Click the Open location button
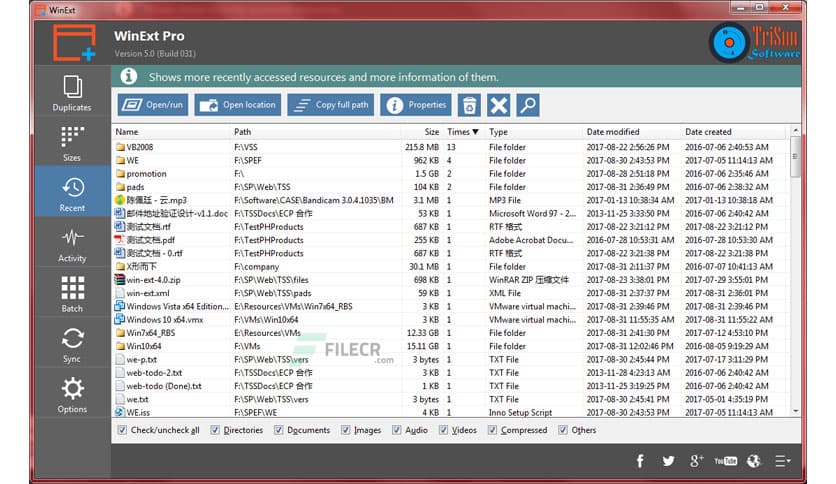The height and width of the screenshot is (484, 836). pos(238,105)
